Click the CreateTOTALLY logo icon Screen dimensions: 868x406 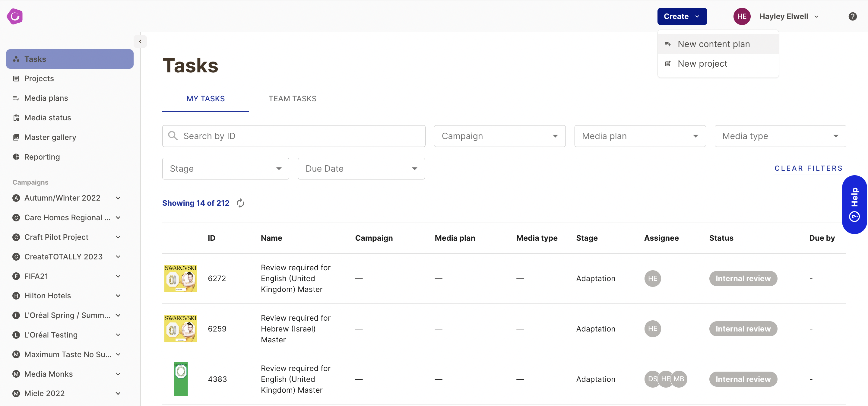[14, 17]
